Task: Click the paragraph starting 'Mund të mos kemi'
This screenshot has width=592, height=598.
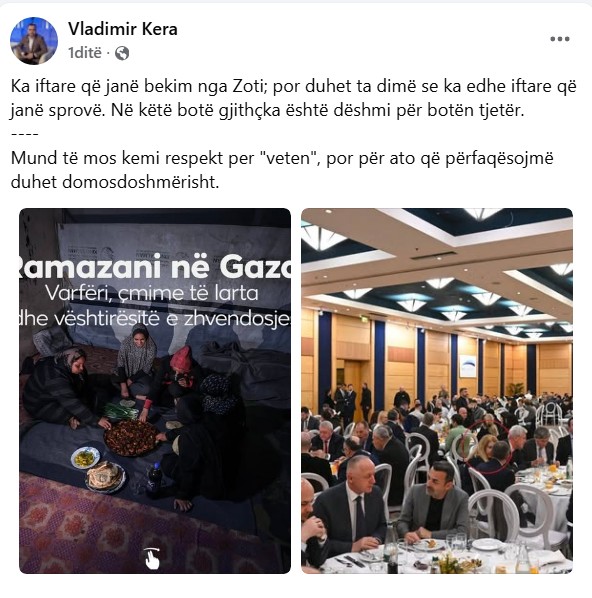Action: (282, 170)
